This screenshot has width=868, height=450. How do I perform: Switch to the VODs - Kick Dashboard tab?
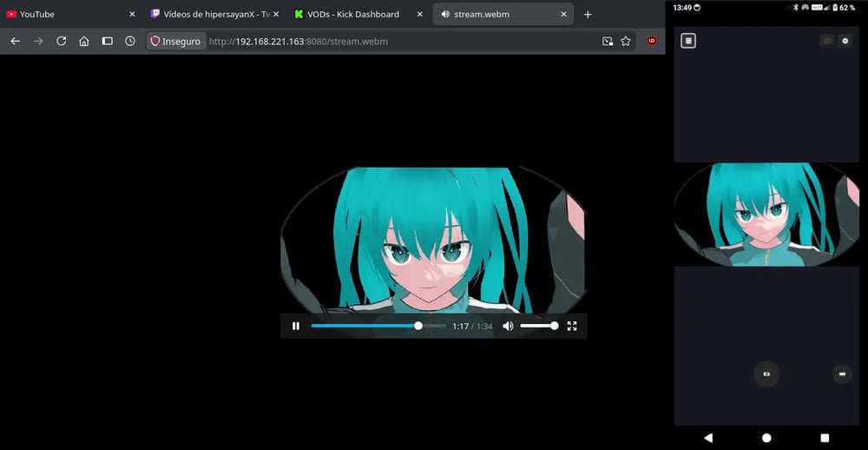358,15
